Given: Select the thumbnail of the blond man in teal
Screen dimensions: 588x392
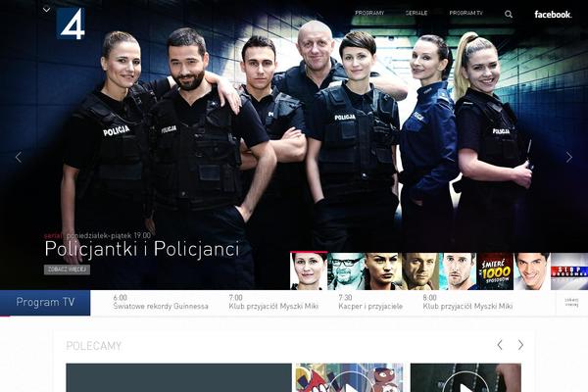Looking at the screenshot, I should [458, 270].
